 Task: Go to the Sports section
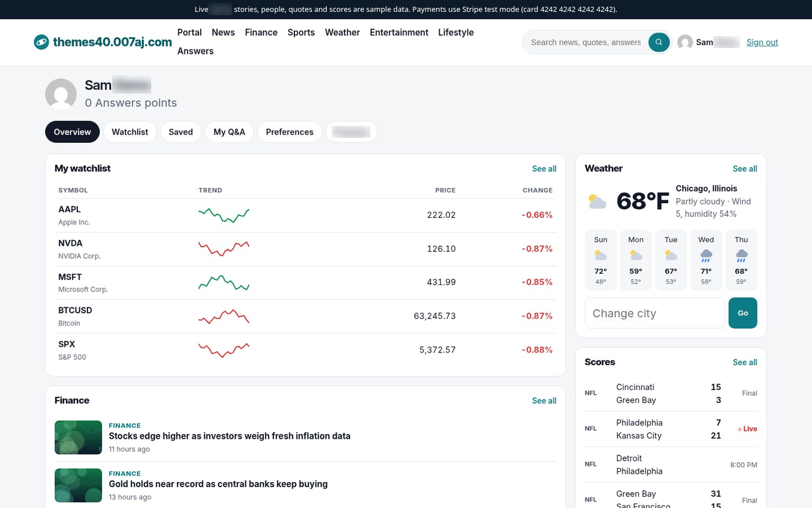[x=301, y=33]
